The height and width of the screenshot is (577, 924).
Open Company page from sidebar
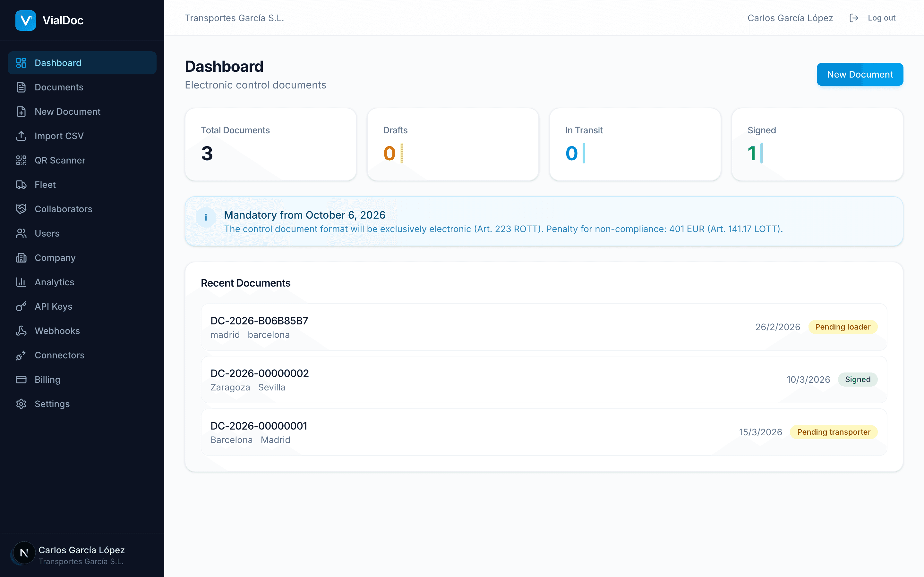point(55,258)
